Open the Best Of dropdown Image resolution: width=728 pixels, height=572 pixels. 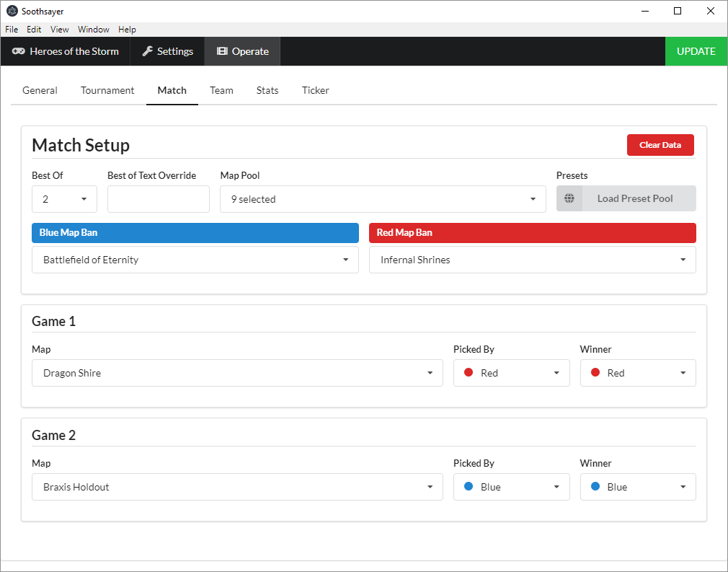tap(65, 199)
